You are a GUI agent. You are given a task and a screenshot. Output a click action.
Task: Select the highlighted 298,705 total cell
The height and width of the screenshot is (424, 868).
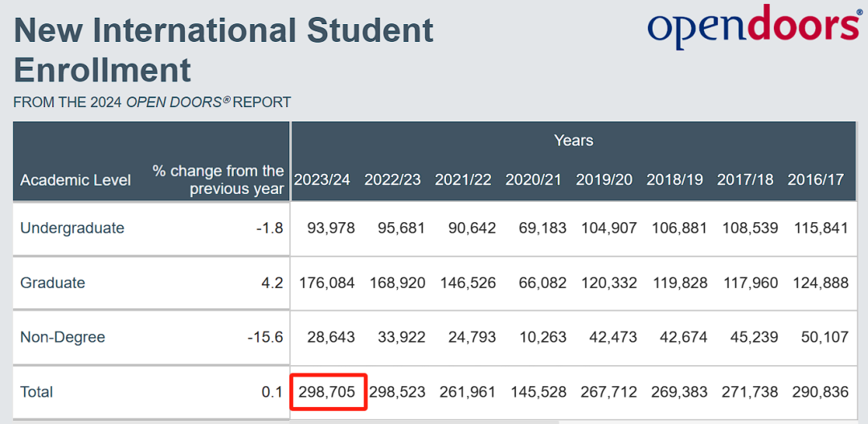[328, 393]
